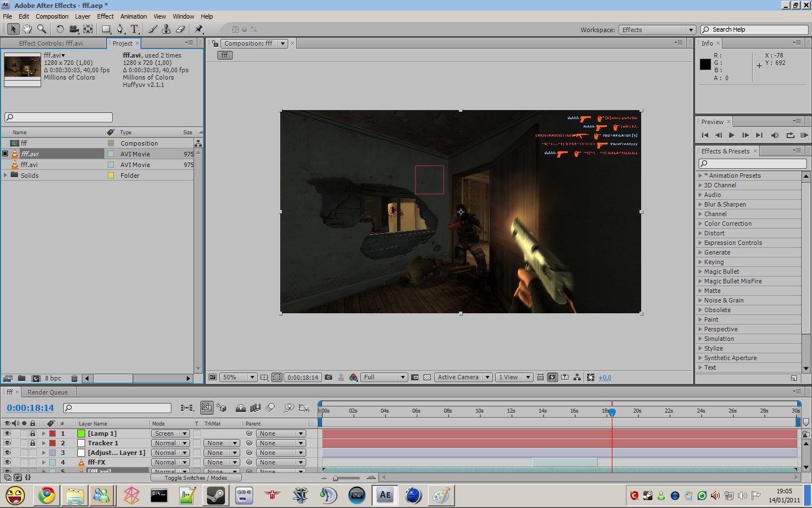Switch to Effect Controls: fff.avi tab
The image size is (812, 508).
pyautogui.click(x=51, y=43)
